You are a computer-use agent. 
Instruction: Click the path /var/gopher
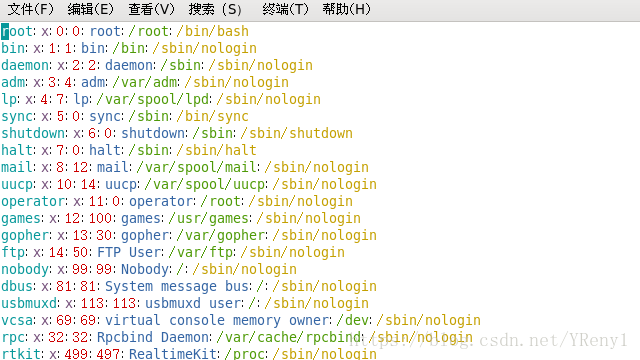(221, 236)
